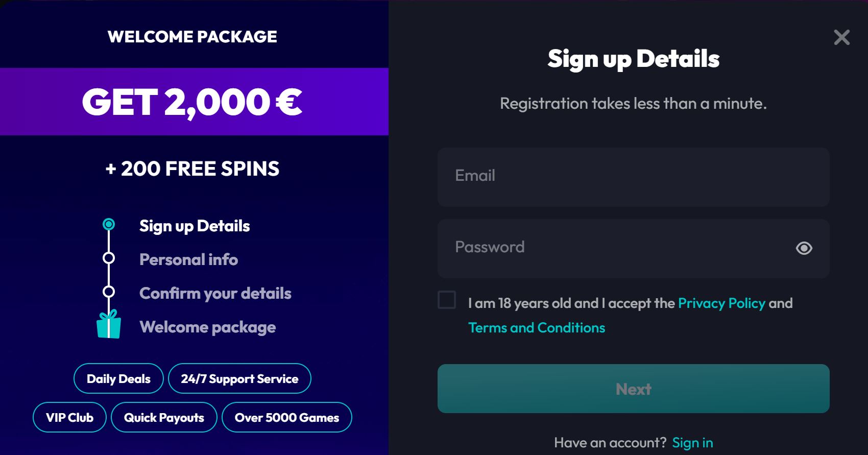Click the Personal info step circle
This screenshot has height=455, width=868.
109,258
